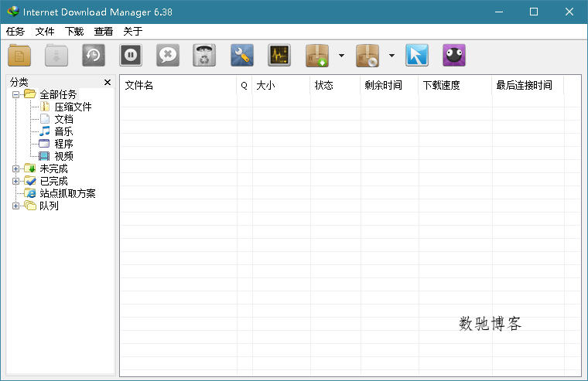This screenshot has width=588, height=381.
Task: Click the blue cursor arrow toolbar icon
Action: [416, 56]
